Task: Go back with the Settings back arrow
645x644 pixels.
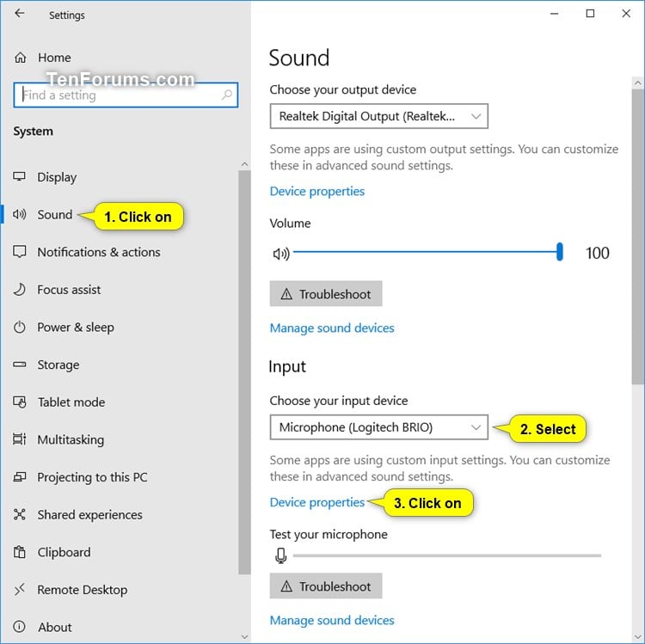Action: 19,14
